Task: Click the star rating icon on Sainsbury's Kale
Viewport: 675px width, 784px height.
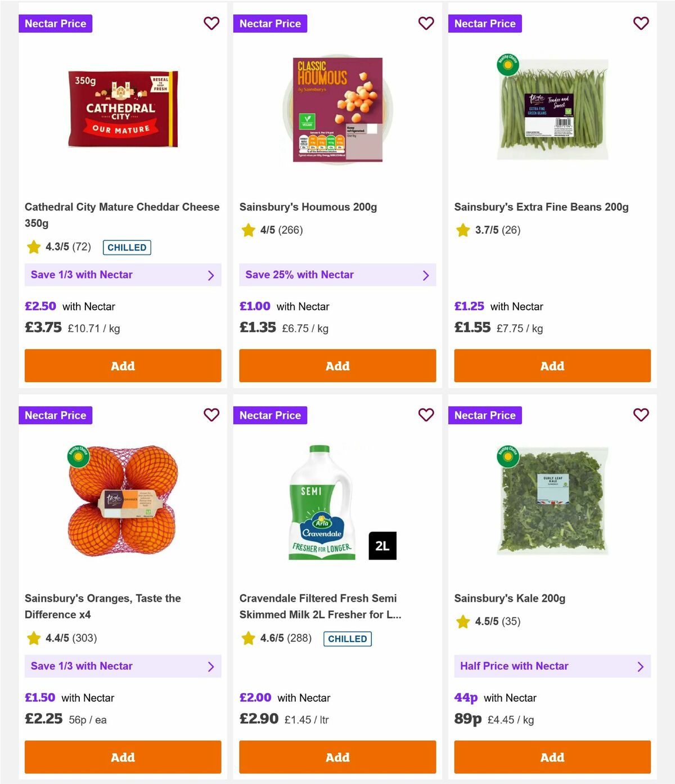Action: click(x=463, y=622)
